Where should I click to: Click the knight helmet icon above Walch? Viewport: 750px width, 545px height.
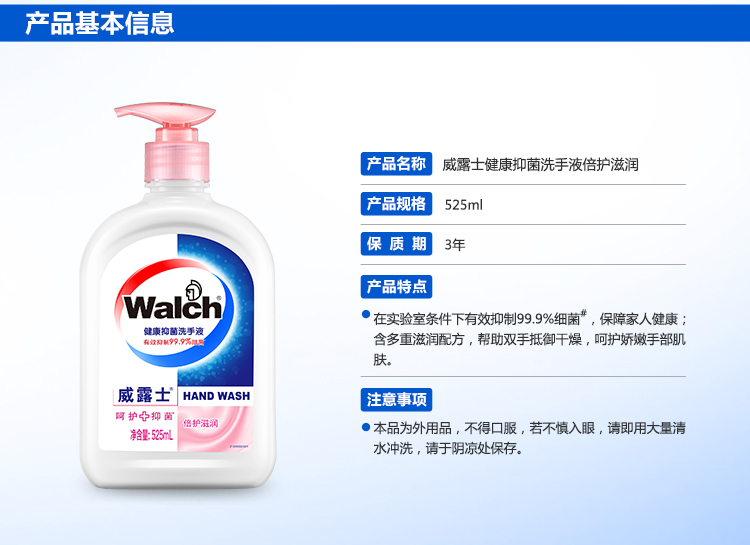[194, 290]
